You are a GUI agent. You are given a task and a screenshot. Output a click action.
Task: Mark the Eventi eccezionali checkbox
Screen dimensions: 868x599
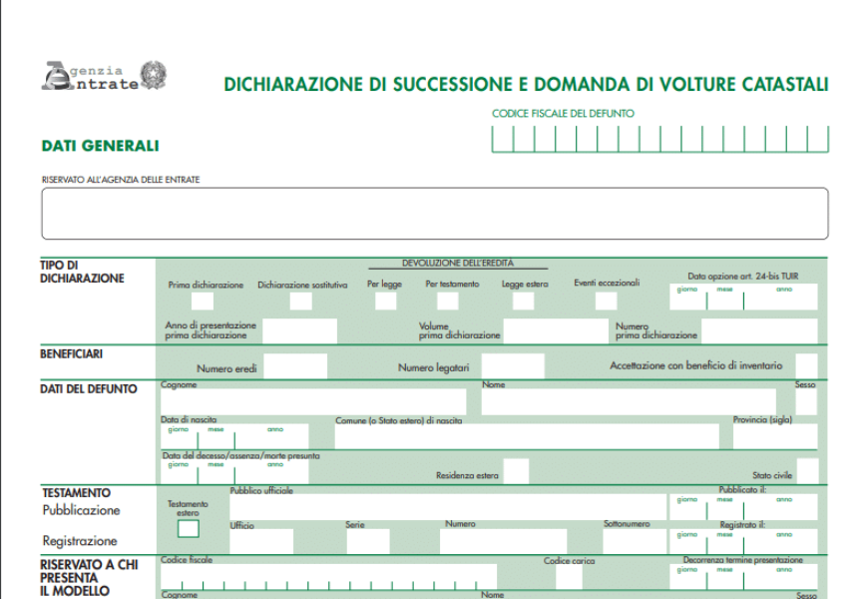pyautogui.click(x=606, y=300)
